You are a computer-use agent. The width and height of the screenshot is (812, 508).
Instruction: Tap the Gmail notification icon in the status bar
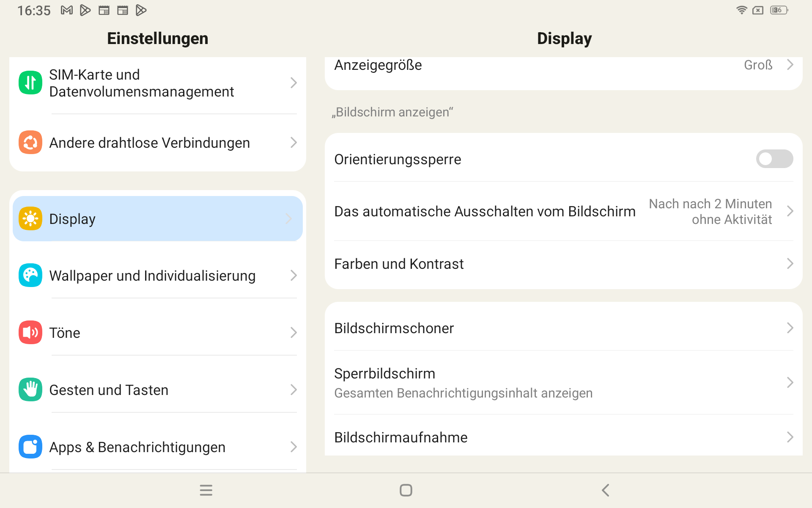tap(66, 10)
